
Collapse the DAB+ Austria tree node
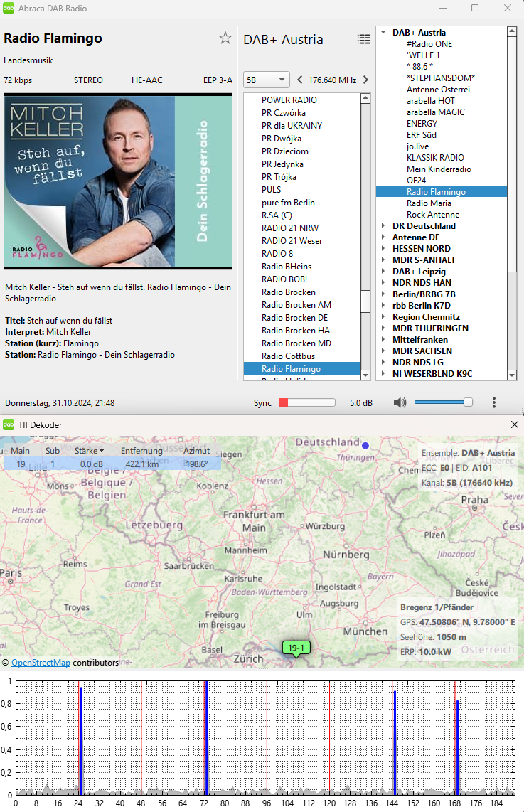pos(383,32)
